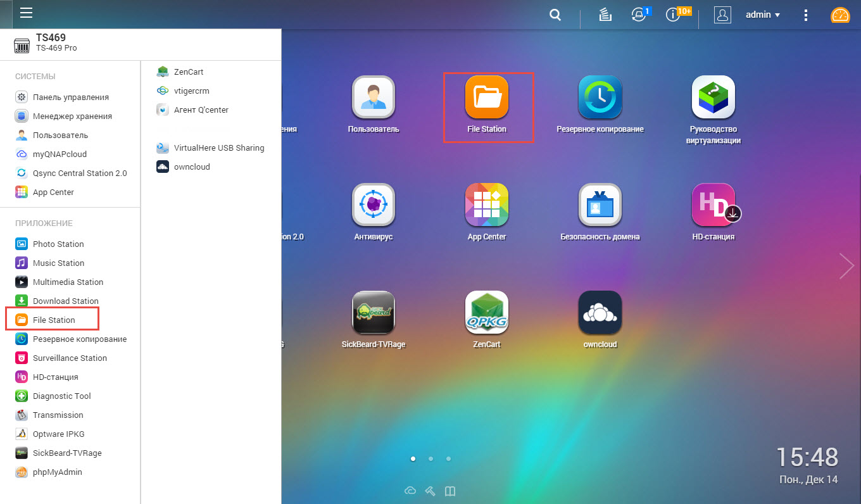Open the help book icon at bottom

[x=450, y=491]
